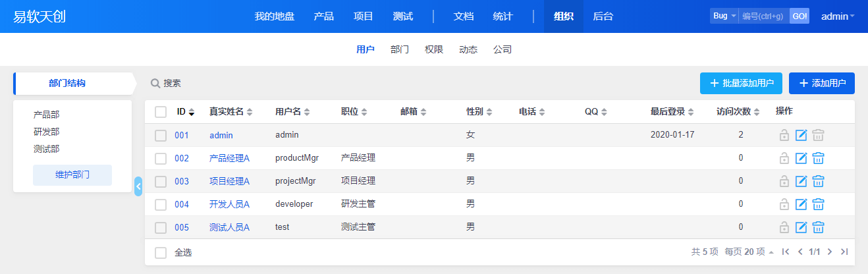868x274 pixels.
Task: Tick the checkbox for user 005
Action: 161,227
